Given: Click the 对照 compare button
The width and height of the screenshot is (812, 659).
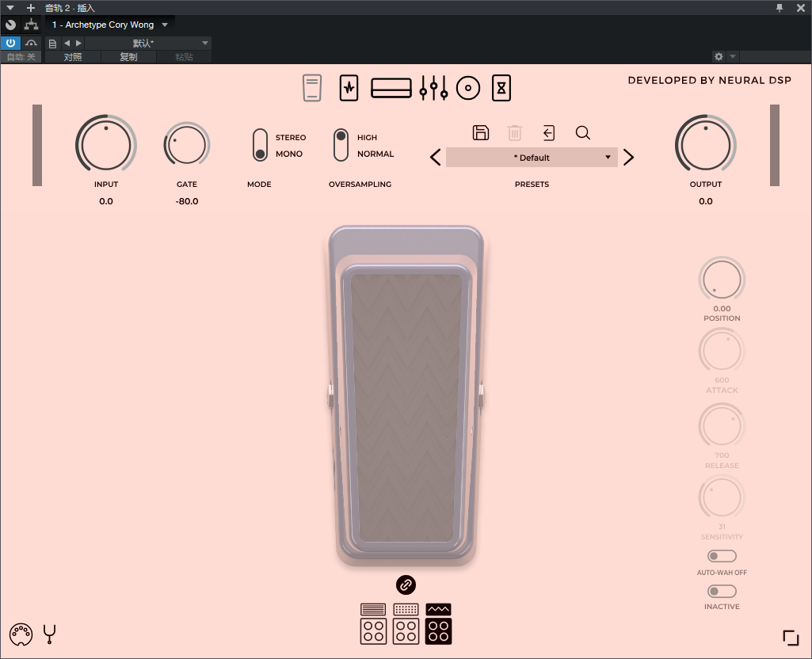Looking at the screenshot, I should 73,57.
